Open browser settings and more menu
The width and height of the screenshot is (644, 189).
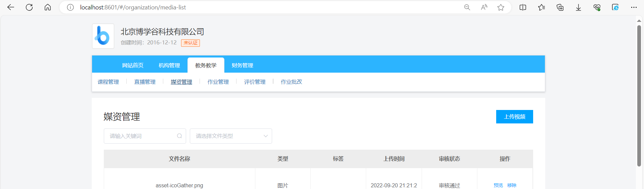(634, 7)
